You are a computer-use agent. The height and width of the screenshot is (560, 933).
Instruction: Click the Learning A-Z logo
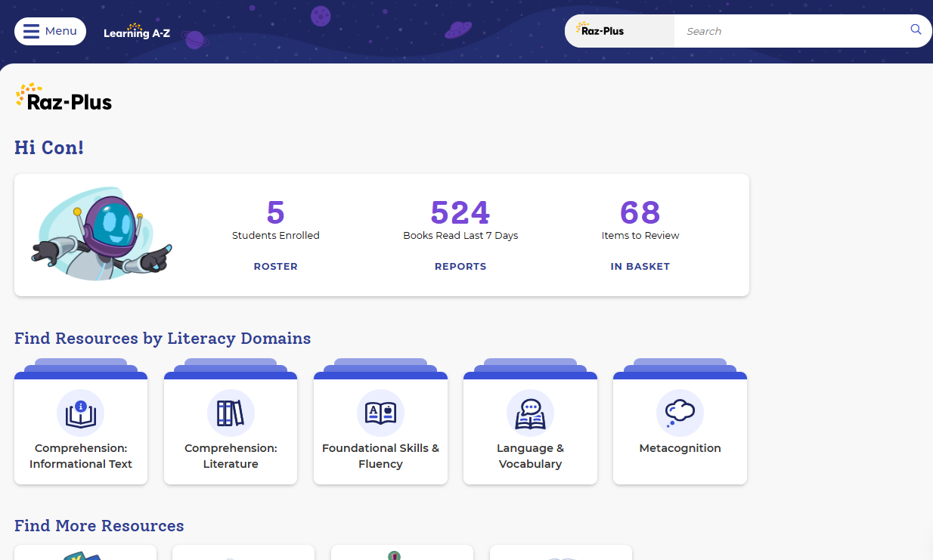click(136, 32)
